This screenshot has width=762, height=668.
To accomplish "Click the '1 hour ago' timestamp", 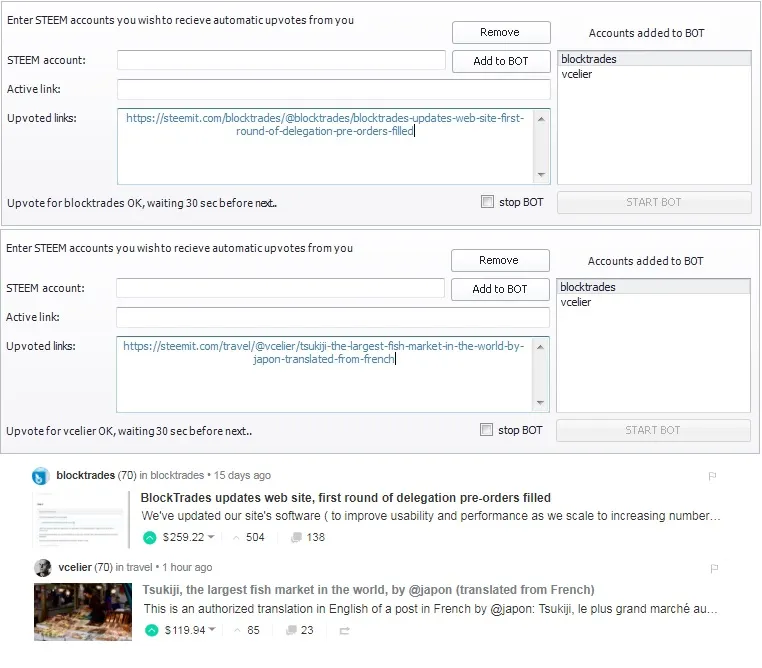I will click(x=187, y=567).
